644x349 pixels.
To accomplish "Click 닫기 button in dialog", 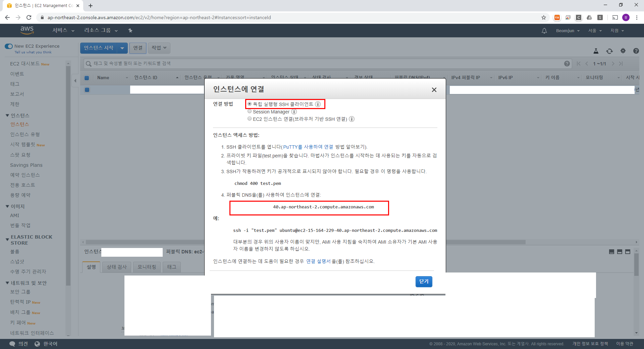I will pyautogui.click(x=424, y=282).
